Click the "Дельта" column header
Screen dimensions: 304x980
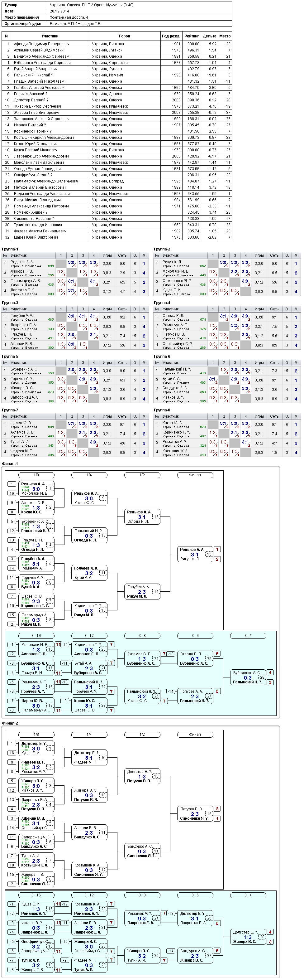[209, 36]
